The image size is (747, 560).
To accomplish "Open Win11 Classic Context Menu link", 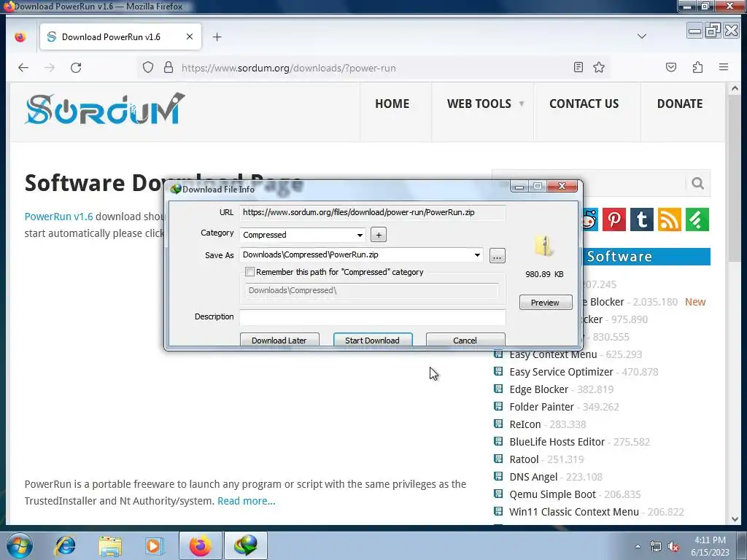I will 574,512.
